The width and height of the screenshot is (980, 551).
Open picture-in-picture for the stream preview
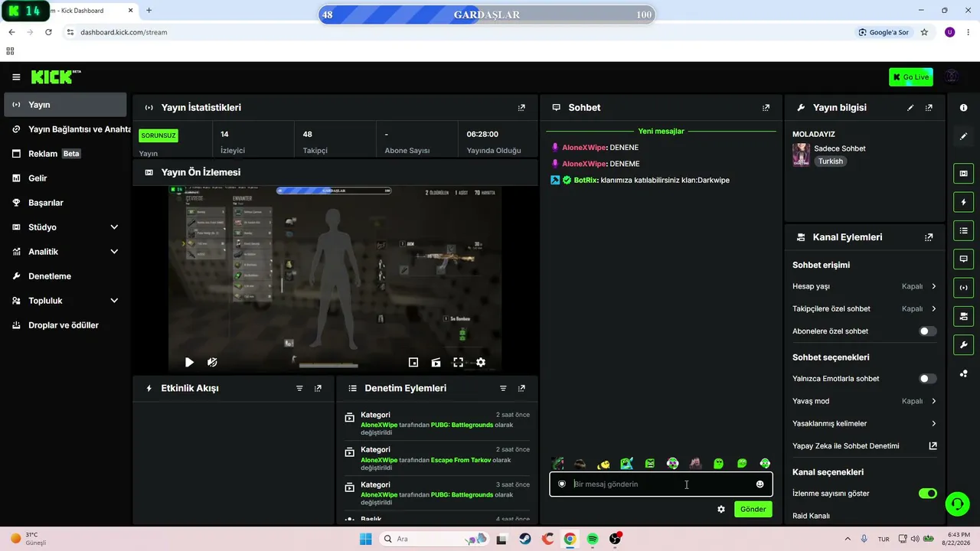click(413, 362)
